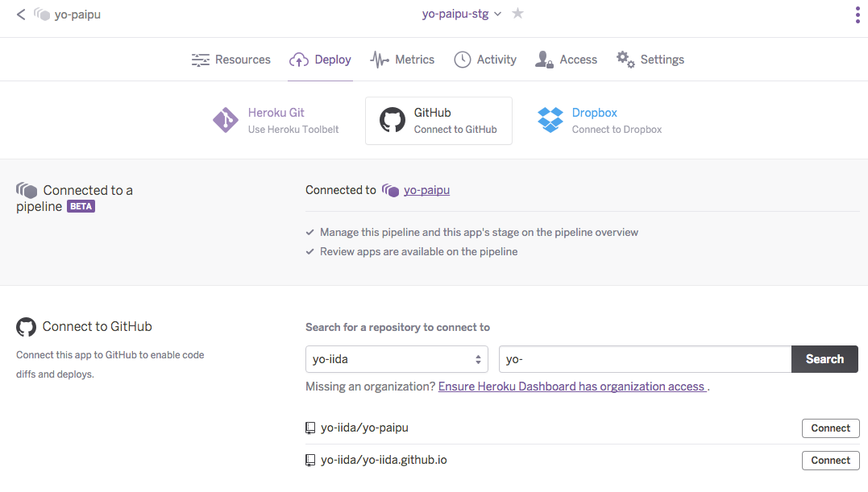This screenshot has width=868, height=492.
Task: Go to the Activity tab
Action: [485, 59]
